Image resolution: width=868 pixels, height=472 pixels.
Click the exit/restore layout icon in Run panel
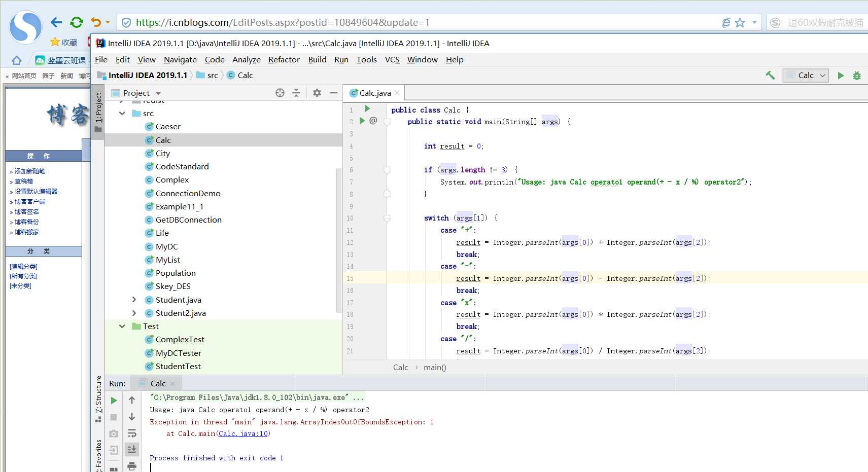(114, 450)
